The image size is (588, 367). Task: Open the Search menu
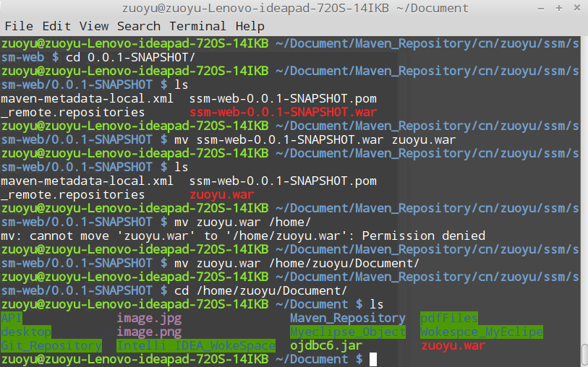coord(138,26)
